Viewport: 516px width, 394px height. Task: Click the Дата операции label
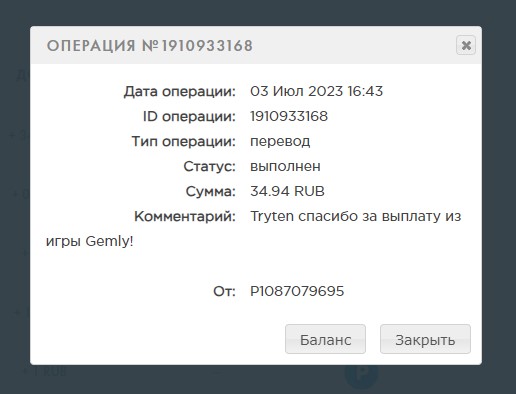click(180, 91)
